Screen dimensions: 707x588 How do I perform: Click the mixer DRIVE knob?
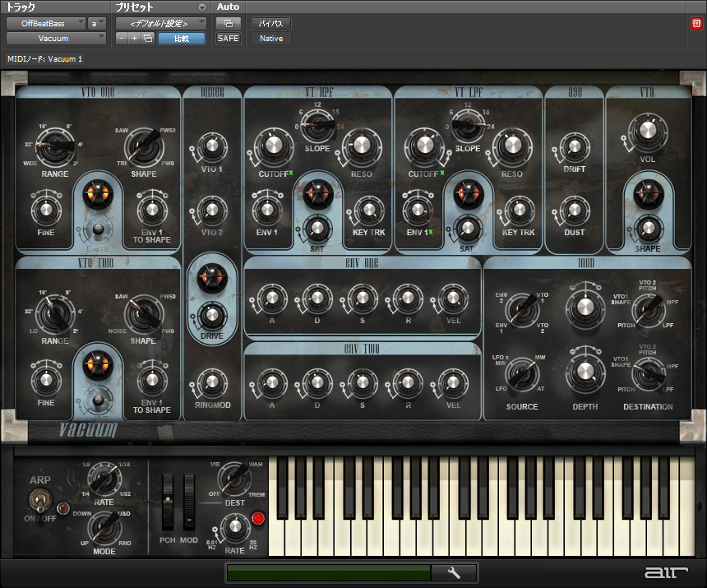point(212,315)
